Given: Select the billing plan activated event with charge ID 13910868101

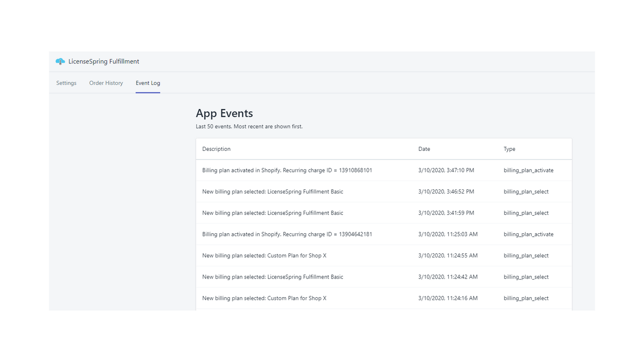Looking at the screenshot, I should (287, 170).
